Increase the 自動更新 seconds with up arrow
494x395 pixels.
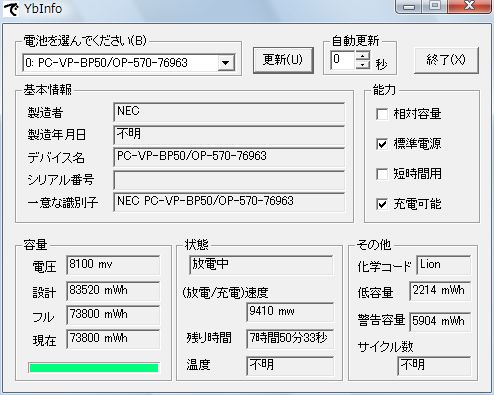click(363, 56)
